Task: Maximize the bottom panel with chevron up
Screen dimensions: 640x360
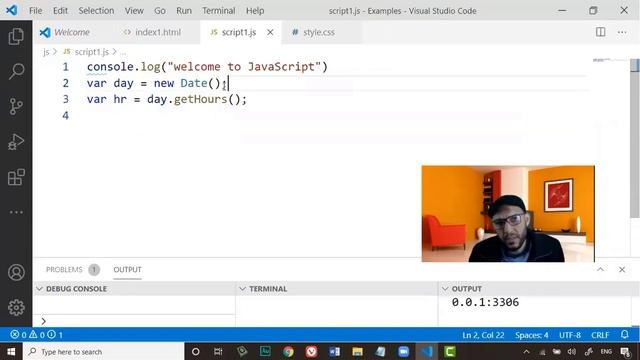Action: point(600,269)
